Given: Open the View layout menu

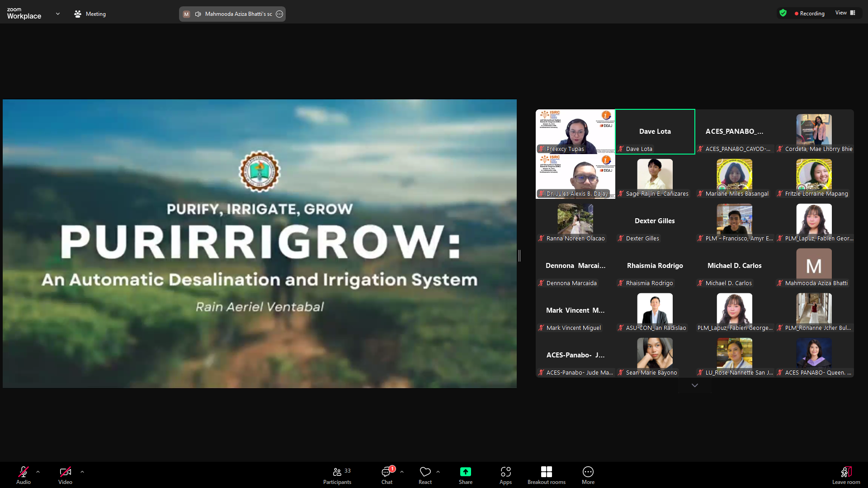Looking at the screenshot, I should click(845, 13).
